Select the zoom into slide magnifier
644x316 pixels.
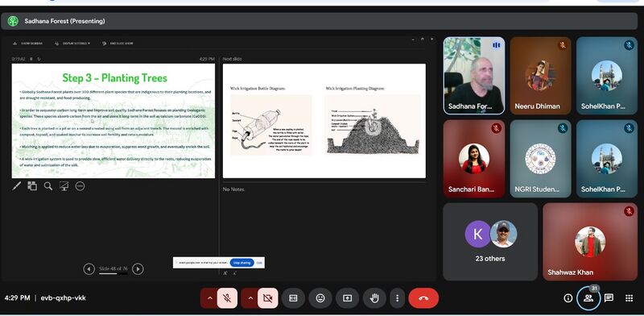tap(48, 186)
